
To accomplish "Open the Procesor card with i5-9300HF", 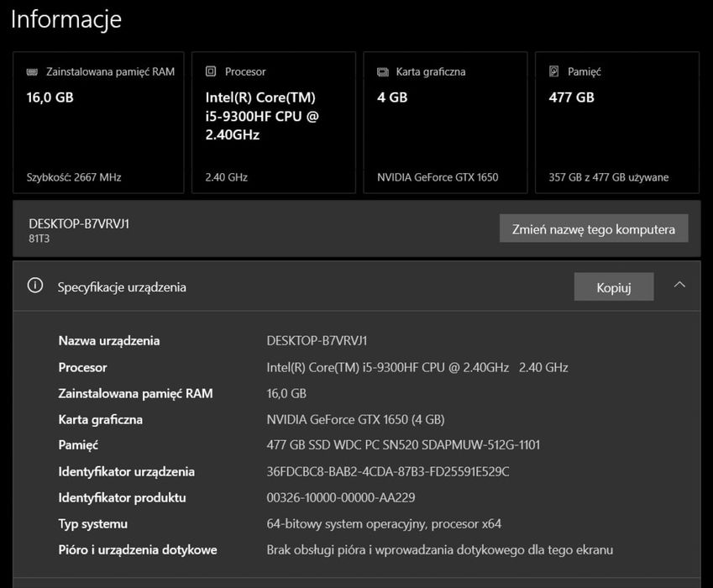I will pos(274,123).
